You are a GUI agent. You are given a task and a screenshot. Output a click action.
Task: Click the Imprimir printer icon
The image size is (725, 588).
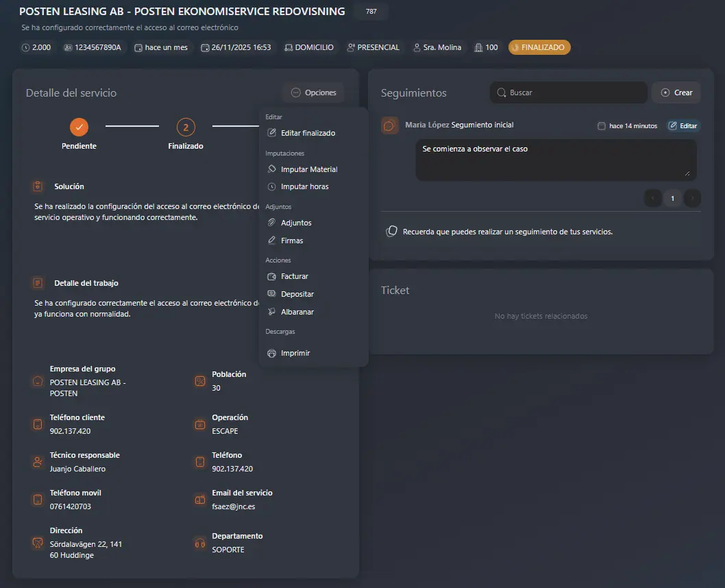[x=272, y=353]
